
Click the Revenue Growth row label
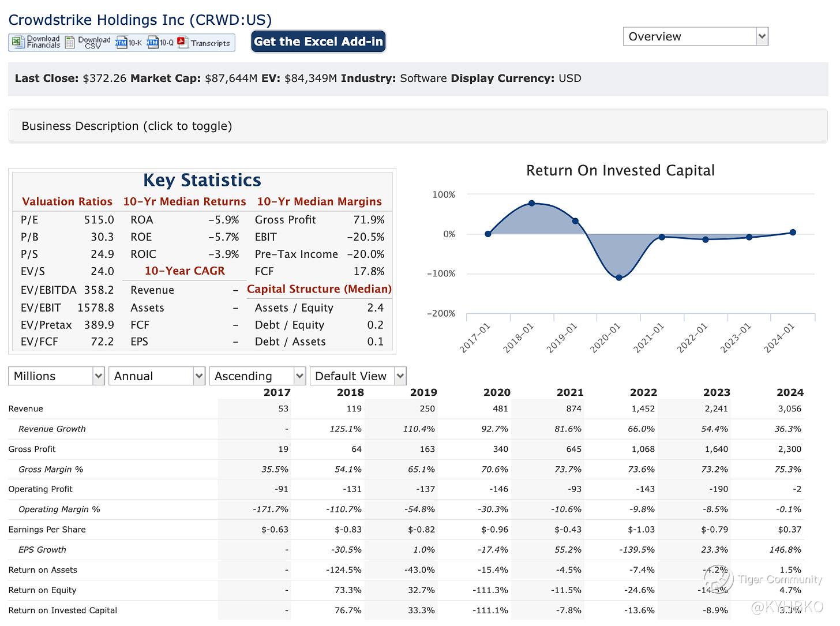pyautogui.click(x=52, y=429)
